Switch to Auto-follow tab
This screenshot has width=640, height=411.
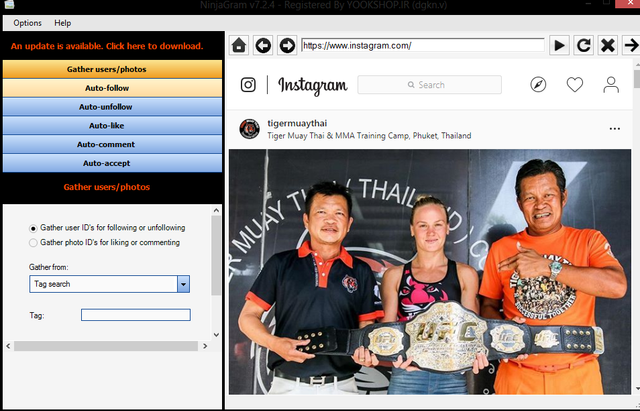coord(112,88)
